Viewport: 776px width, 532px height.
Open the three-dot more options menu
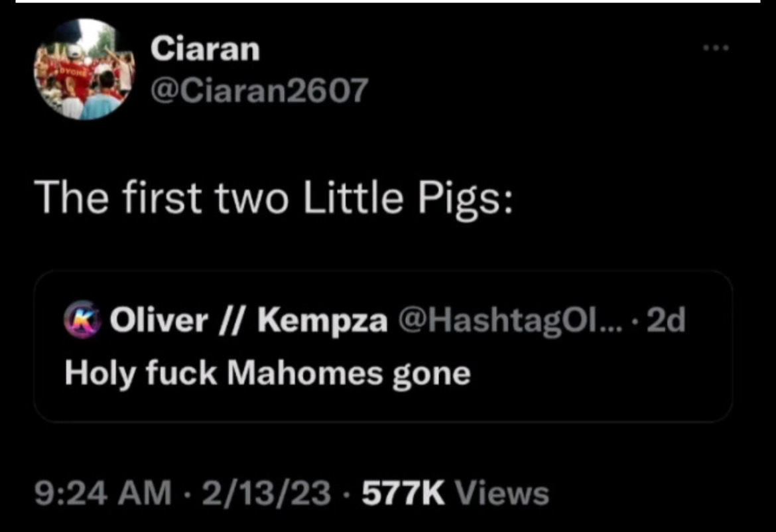coord(717,48)
